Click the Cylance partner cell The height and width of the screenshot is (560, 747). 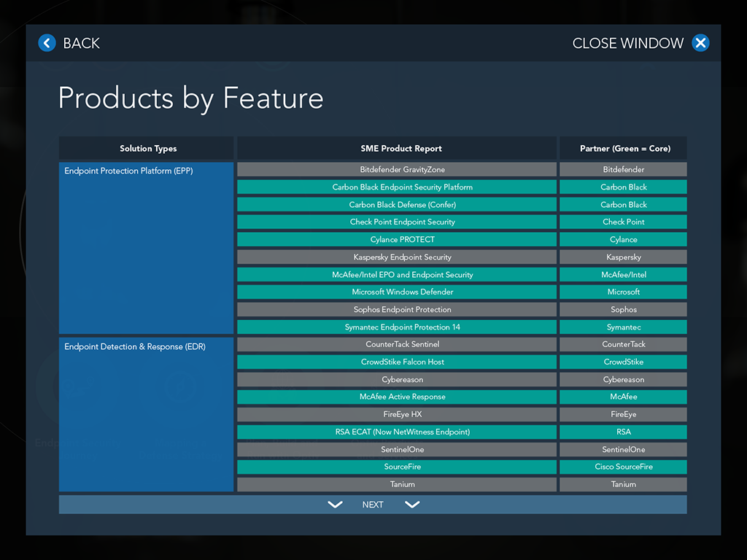[x=623, y=239]
